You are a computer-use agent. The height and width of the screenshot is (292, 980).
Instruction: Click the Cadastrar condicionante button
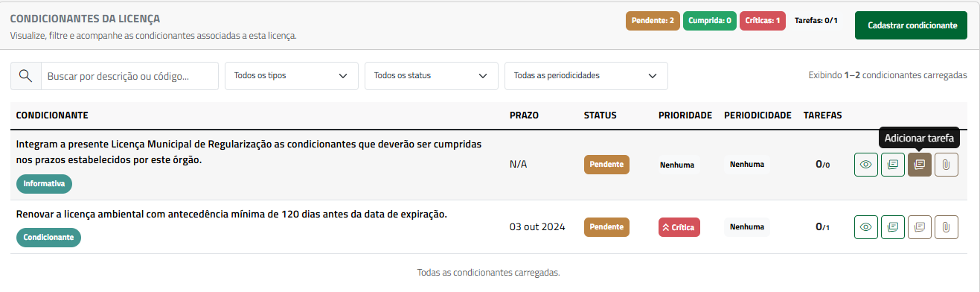pos(912,25)
